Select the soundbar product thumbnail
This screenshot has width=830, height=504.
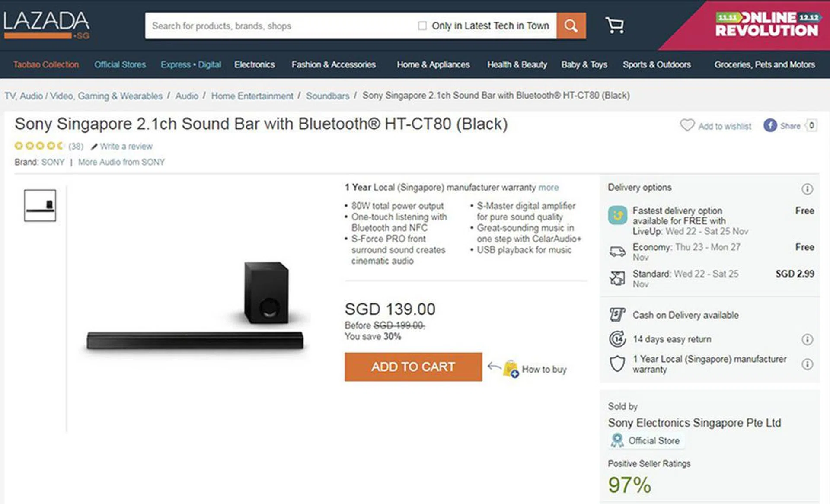pyautogui.click(x=40, y=205)
